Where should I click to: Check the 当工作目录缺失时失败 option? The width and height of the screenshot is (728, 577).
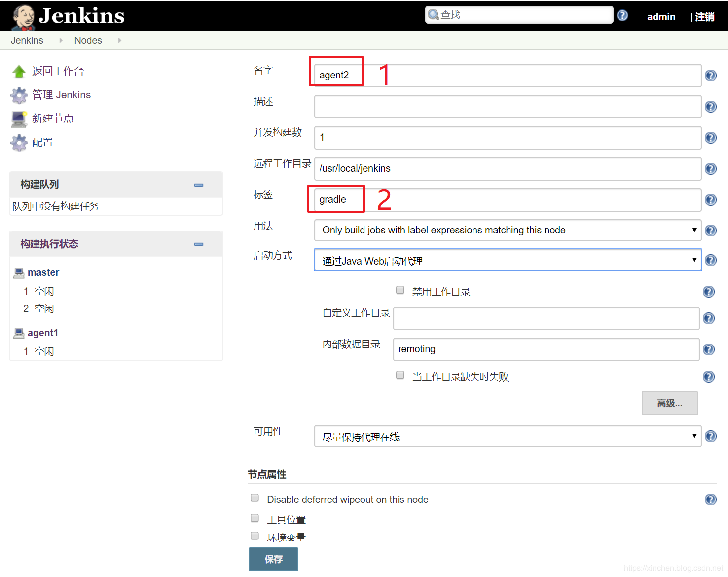click(400, 375)
